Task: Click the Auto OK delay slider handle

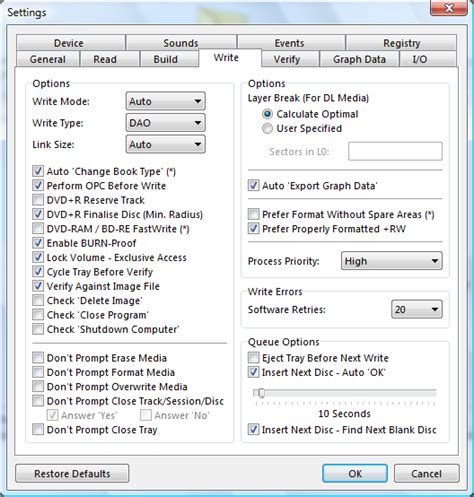Action: (x=261, y=393)
